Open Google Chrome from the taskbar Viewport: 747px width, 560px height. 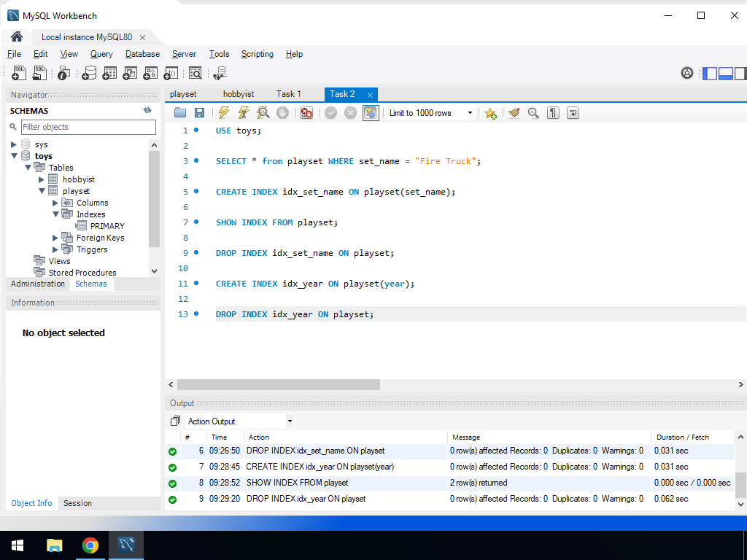click(x=90, y=545)
